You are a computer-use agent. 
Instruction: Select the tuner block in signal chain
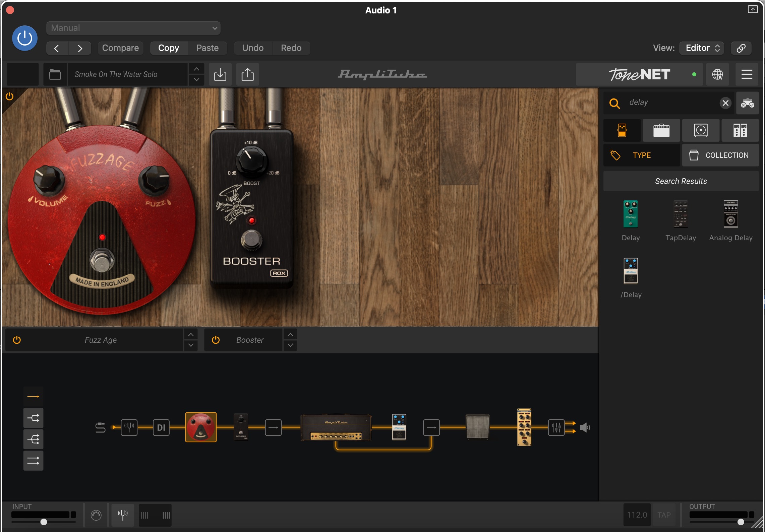pyautogui.click(x=129, y=427)
